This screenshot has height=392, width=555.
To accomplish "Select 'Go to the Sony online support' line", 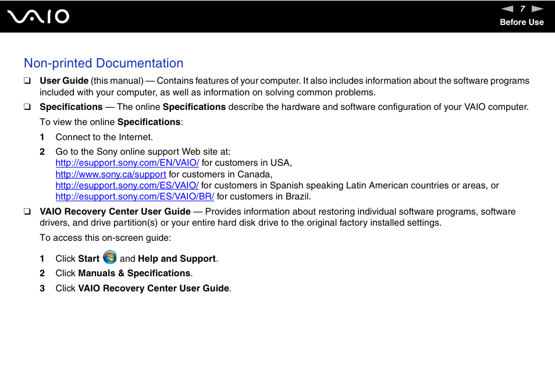I will click(x=143, y=152).
